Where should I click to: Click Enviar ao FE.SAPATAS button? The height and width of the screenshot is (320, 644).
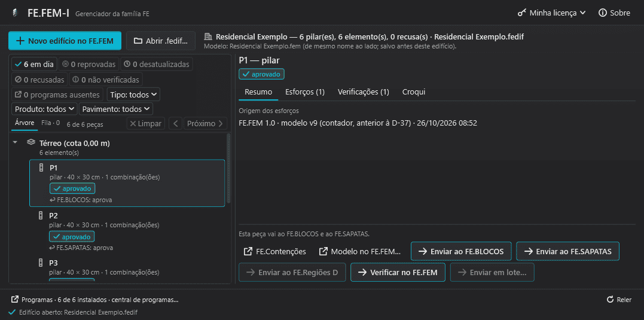(x=567, y=251)
